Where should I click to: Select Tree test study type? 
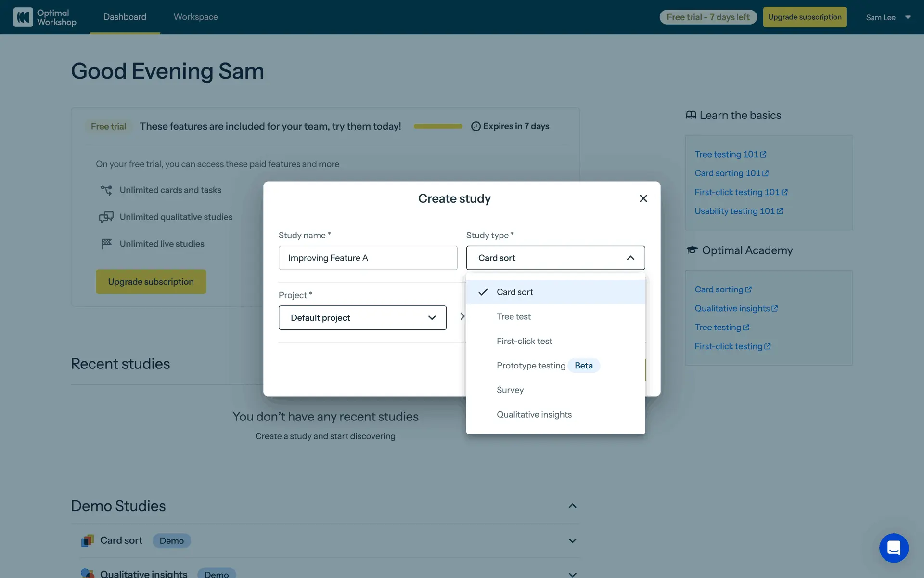[x=513, y=316]
